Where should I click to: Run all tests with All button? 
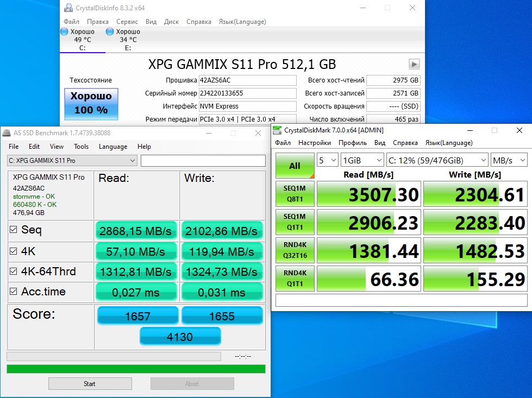[x=295, y=166]
